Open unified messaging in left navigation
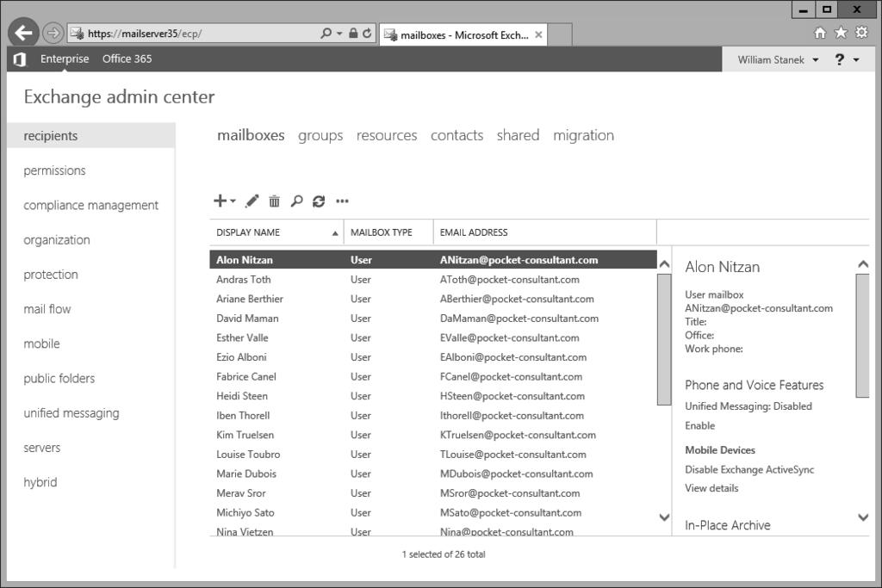The width and height of the screenshot is (882, 588). 71,413
